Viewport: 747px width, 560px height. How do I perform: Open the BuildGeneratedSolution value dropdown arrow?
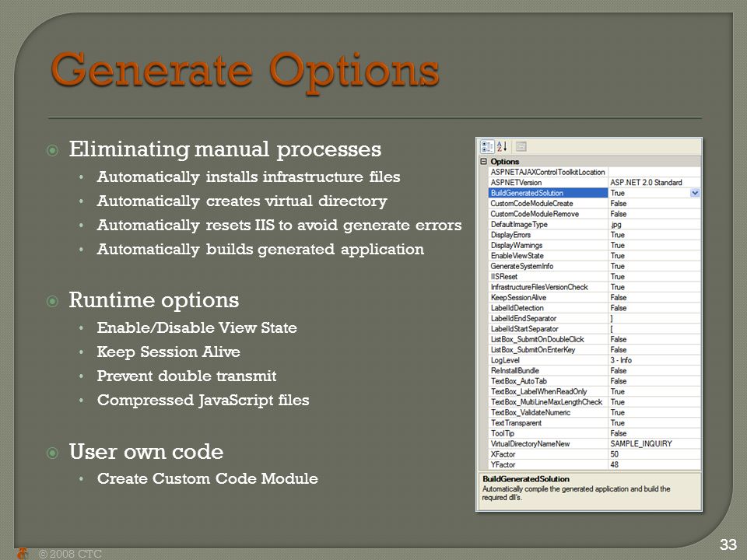point(695,193)
